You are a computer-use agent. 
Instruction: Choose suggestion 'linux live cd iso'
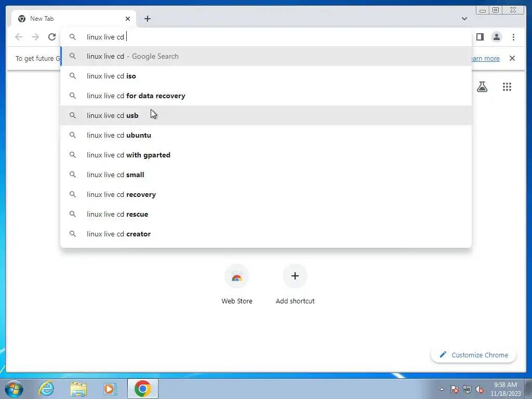pos(266,76)
